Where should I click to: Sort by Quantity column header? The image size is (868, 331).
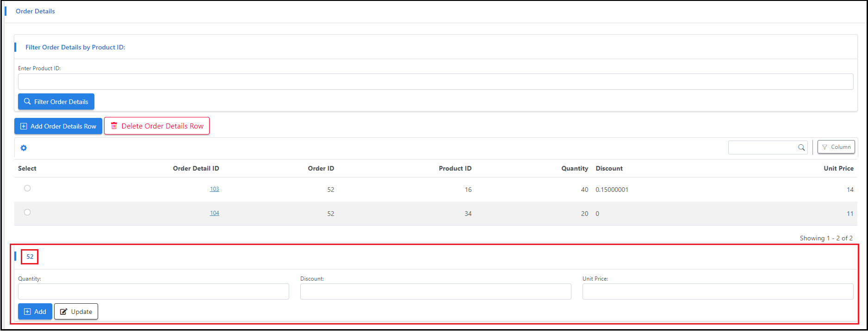[x=575, y=168]
